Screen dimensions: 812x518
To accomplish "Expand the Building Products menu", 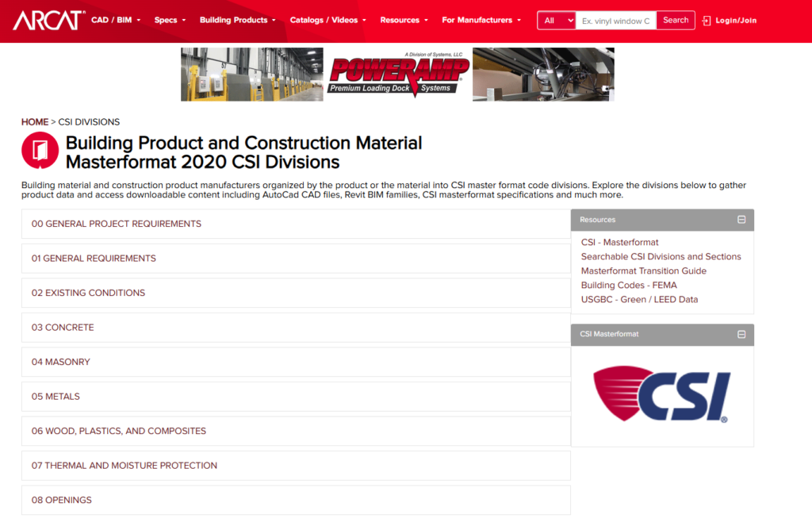I will (238, 20).
